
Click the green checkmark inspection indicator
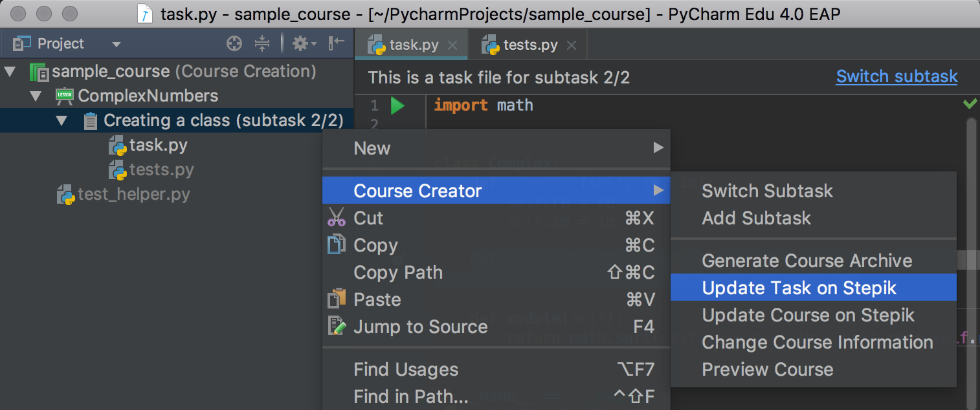[970, 103]
